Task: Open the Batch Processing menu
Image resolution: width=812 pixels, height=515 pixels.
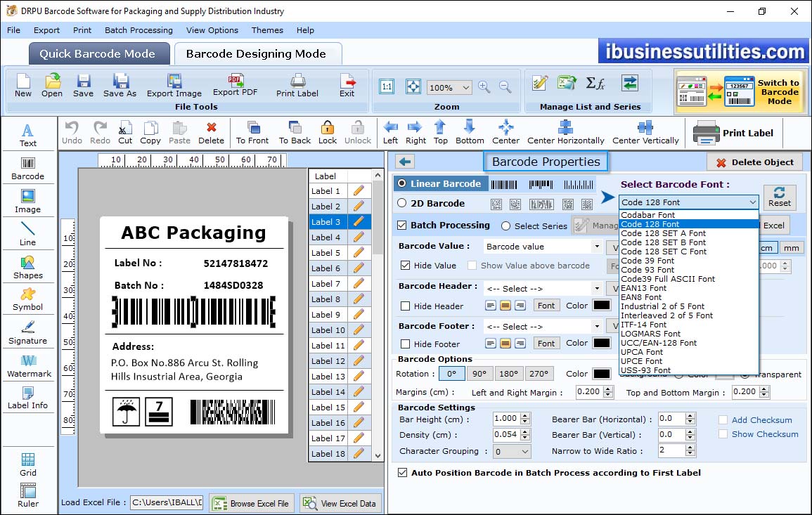Action: pyautogui.click(x=138, y=30)
